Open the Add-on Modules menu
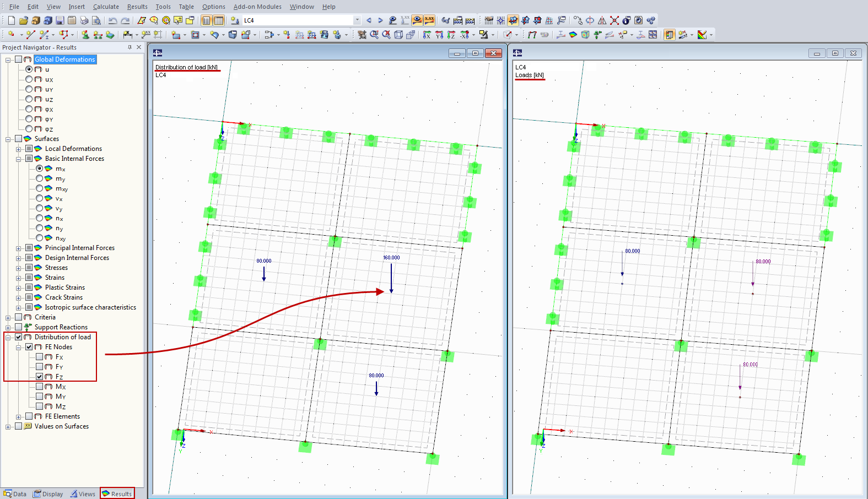This screenshot has width=868, height=499. 257,7
